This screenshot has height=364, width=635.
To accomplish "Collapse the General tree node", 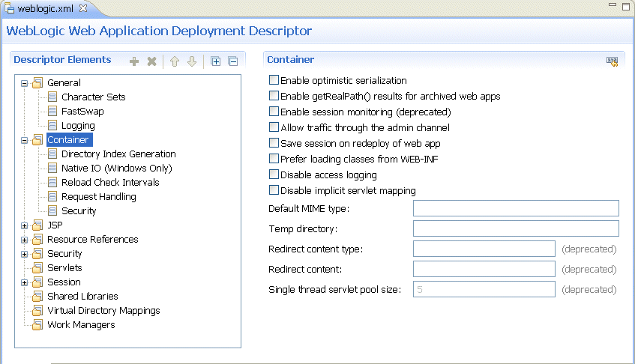I will 24,84.
